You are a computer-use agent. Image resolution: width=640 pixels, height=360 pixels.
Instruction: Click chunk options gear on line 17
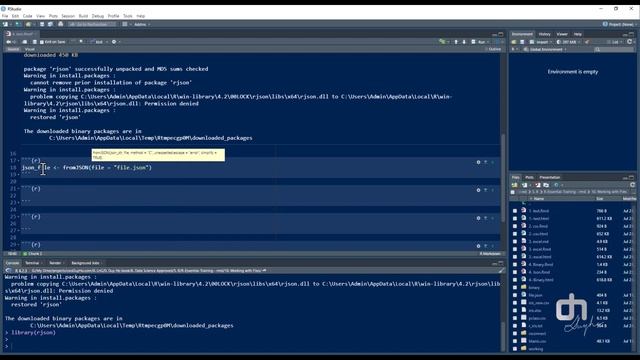pos(478,162)
